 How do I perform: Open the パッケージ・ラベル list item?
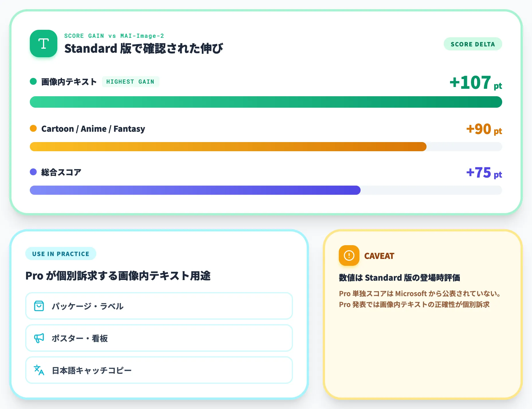[159, 306]
